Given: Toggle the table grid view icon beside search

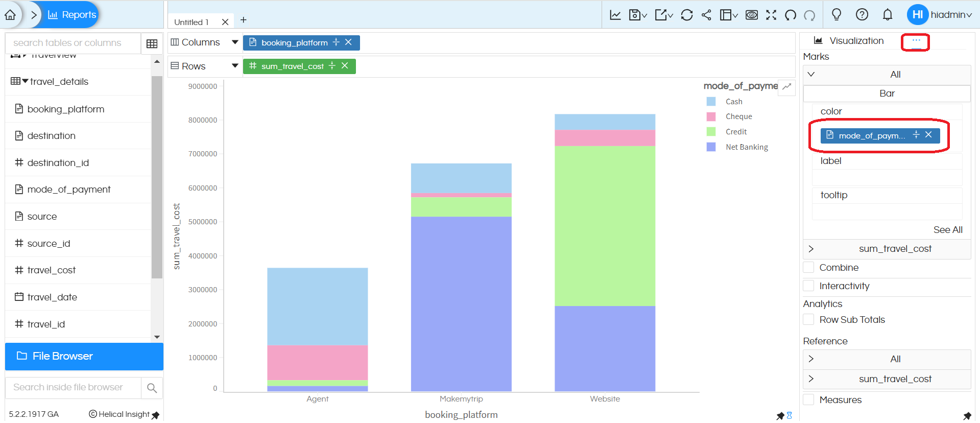Looking at the screenshot, I should 152,43.
